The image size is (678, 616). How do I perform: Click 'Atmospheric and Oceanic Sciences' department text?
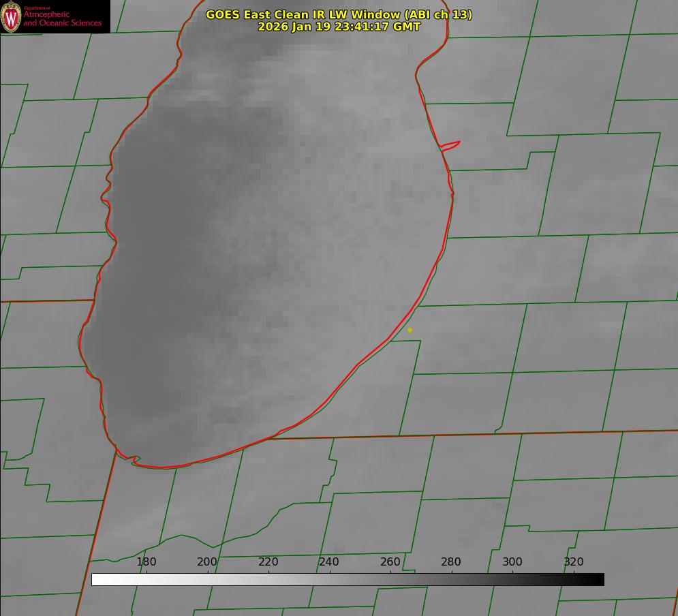(62, 18)
